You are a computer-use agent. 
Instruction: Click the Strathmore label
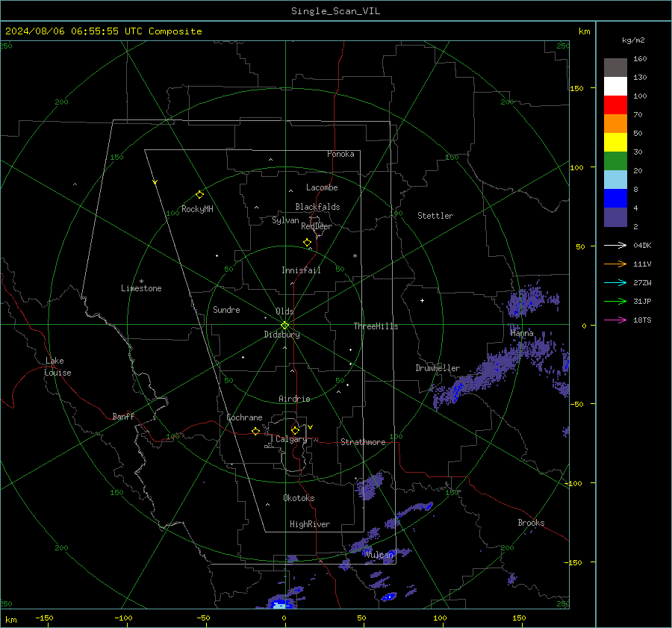pyautogui.click(x=363, y=442)
